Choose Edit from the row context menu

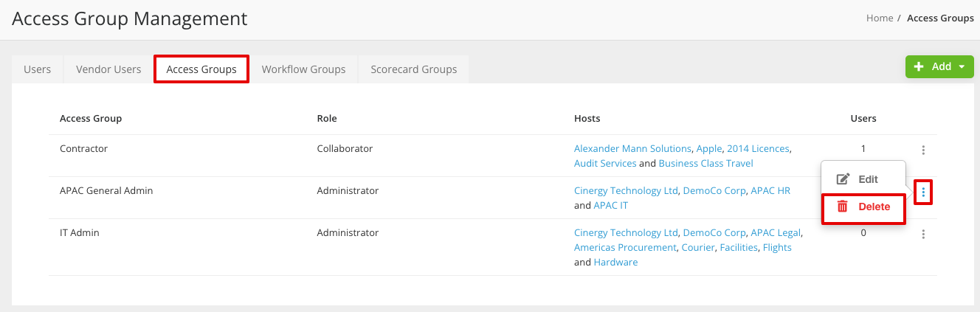[863, 179]
